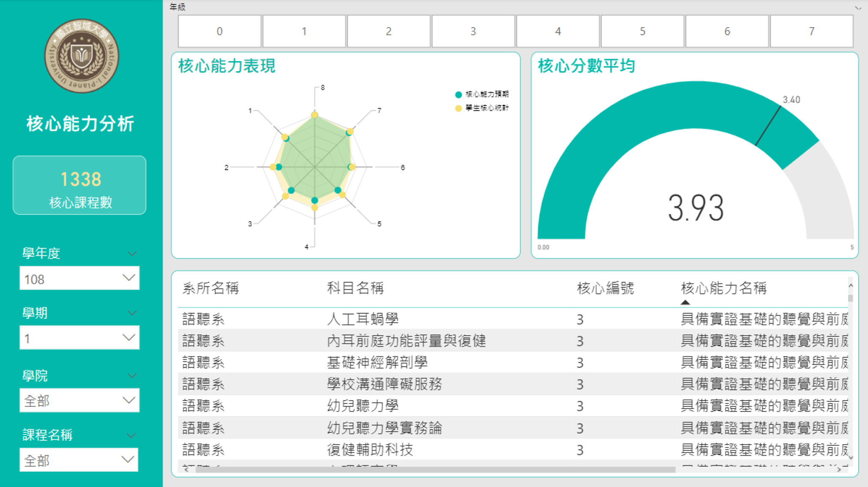Select the 復健輔助科技 row

(x=513, y=449)
